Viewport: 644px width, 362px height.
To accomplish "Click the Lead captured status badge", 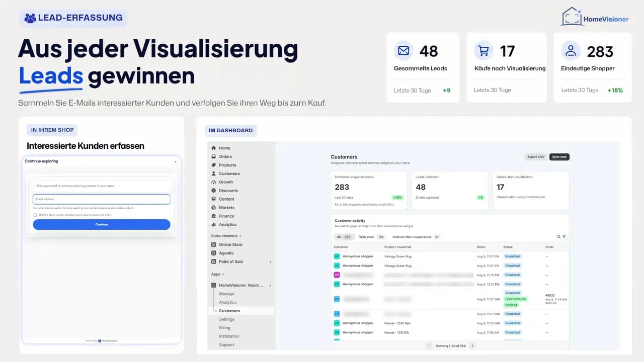I will 516,299.
